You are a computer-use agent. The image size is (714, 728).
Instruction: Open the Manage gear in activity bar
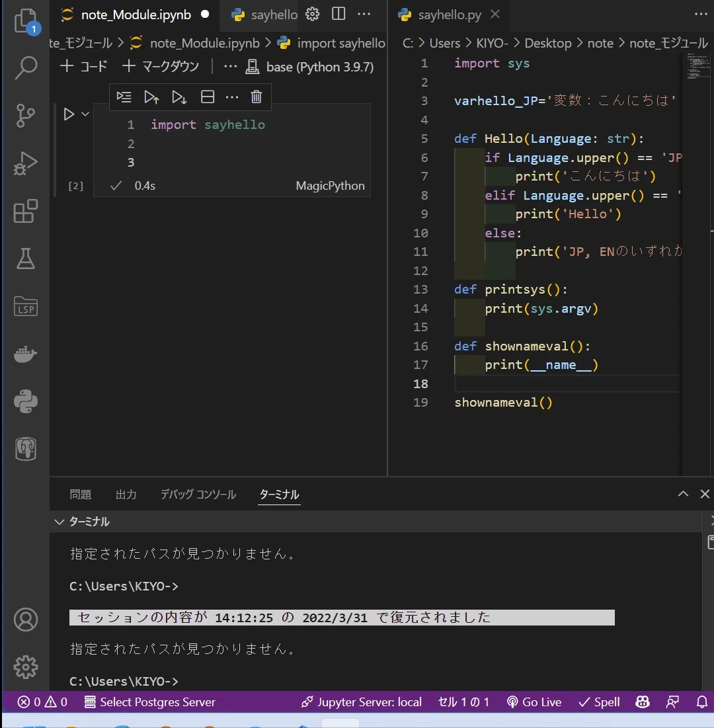tap(26, 667)
